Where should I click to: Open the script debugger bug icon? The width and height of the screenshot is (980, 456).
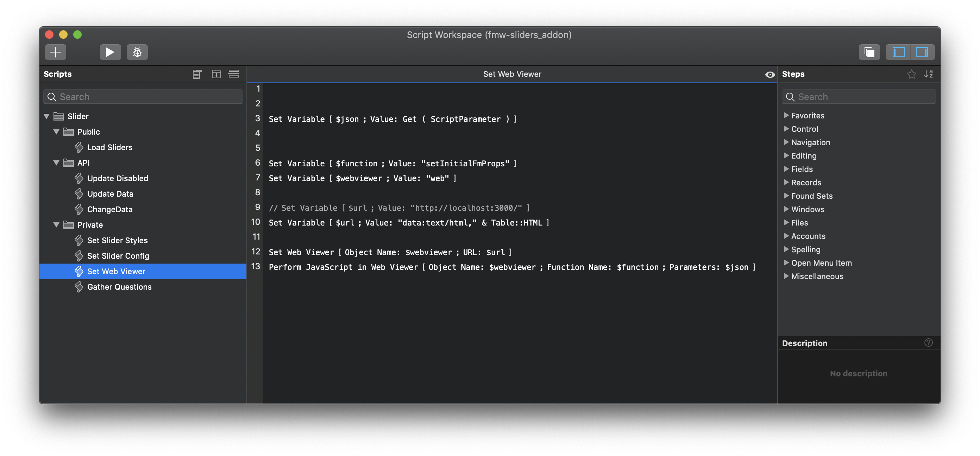(x=137, y=52)
